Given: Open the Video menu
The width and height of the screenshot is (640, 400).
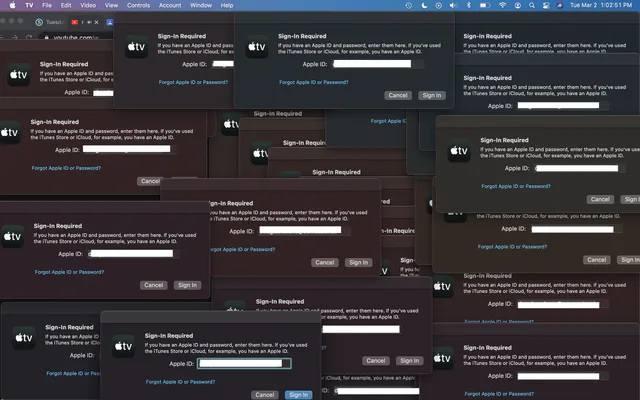Looking at the screenshot, I should (x=88, y=5).
